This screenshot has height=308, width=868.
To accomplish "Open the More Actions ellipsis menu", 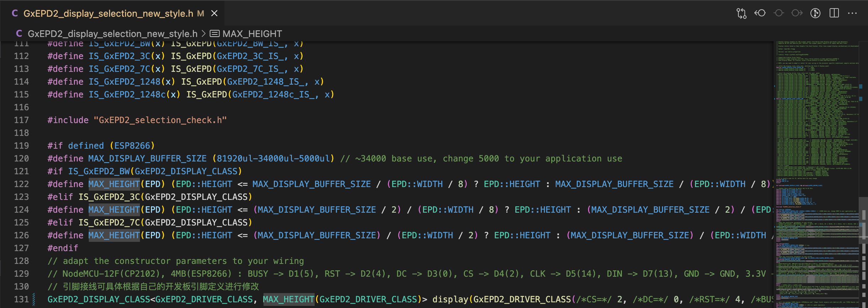I will point(852,13).
